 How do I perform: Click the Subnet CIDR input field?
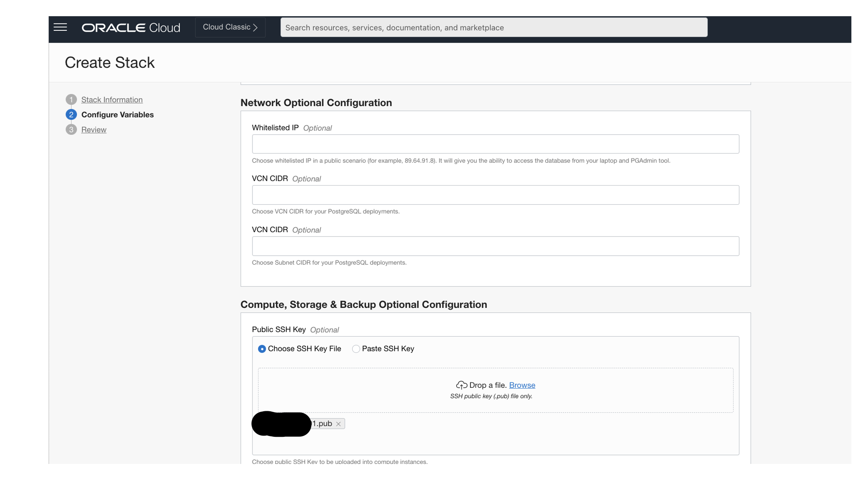(495, 246)
